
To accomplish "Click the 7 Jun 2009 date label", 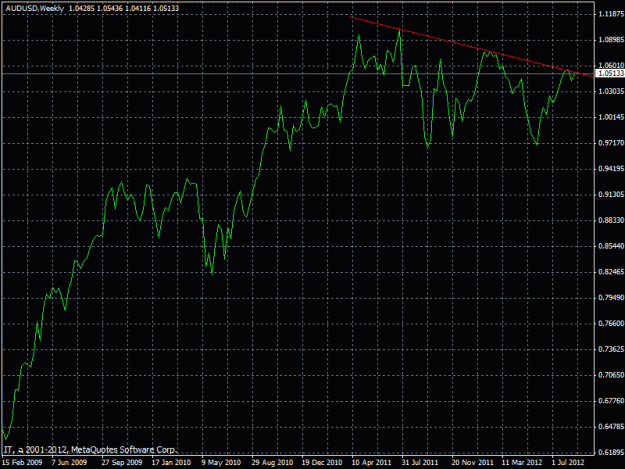I will (69, 462).
